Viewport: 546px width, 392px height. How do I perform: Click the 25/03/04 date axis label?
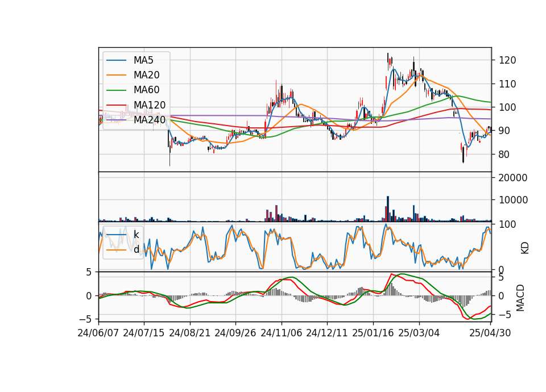coord(419,333)
